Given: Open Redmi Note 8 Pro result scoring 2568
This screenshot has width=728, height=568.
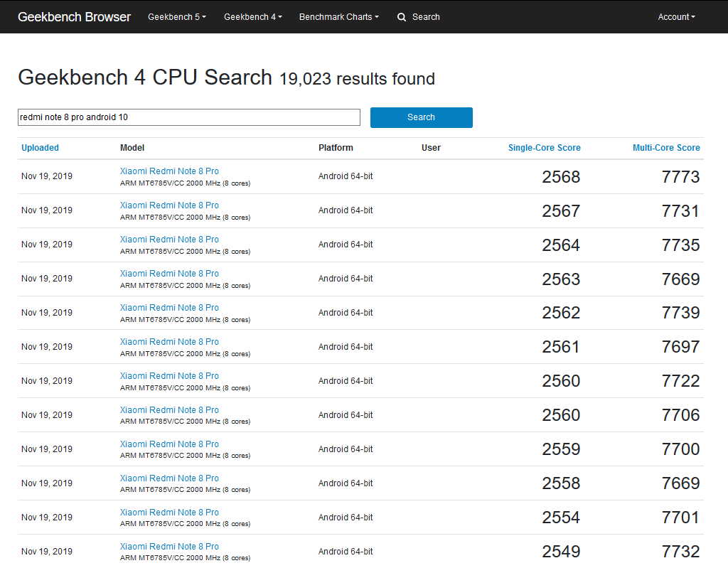Looking at the screenshot, I should tap(169, 171).
